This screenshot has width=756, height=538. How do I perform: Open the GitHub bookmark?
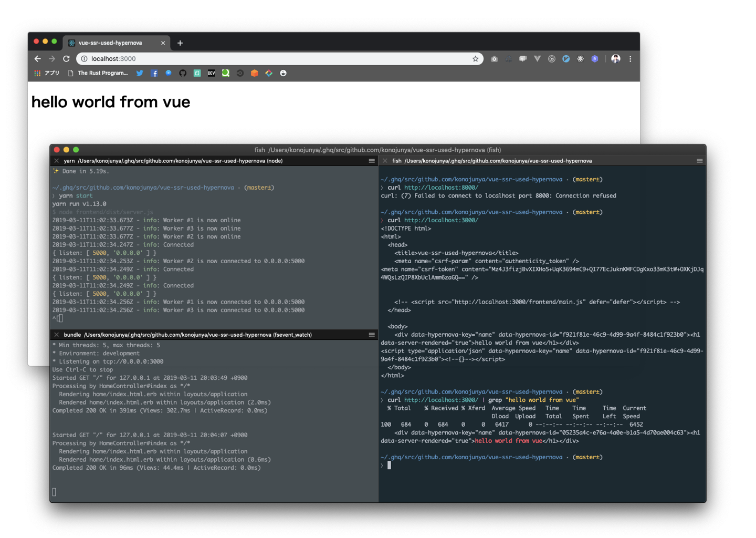tap(183, 73)
